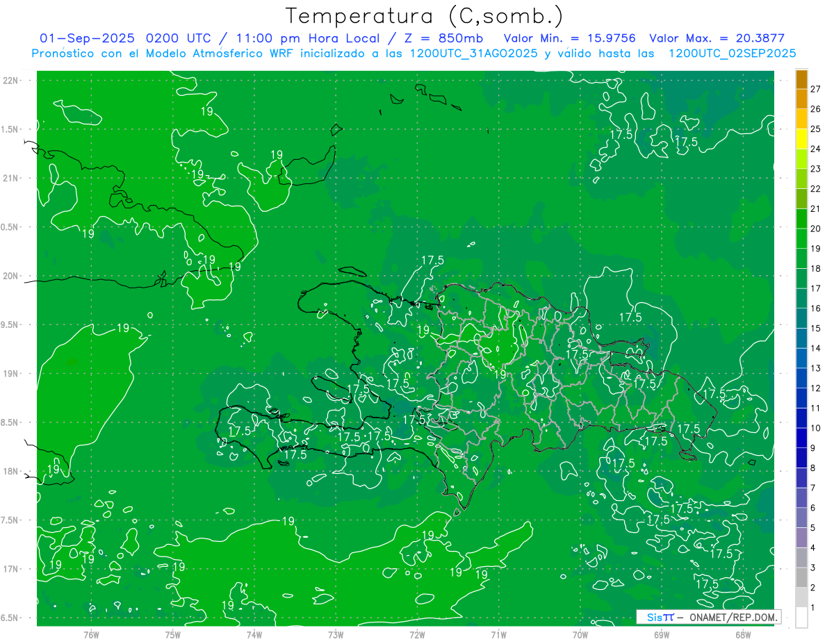Click the "76W" longitude axis label
Image resolution: width=834 pixels, height=644 pixels.
[x=91, y=635]
